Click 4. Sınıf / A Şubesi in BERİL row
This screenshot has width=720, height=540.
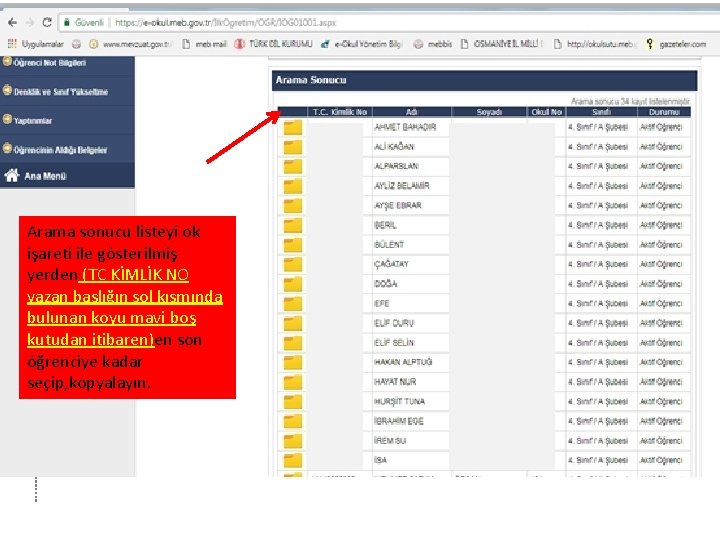click(x=598, y=225)
